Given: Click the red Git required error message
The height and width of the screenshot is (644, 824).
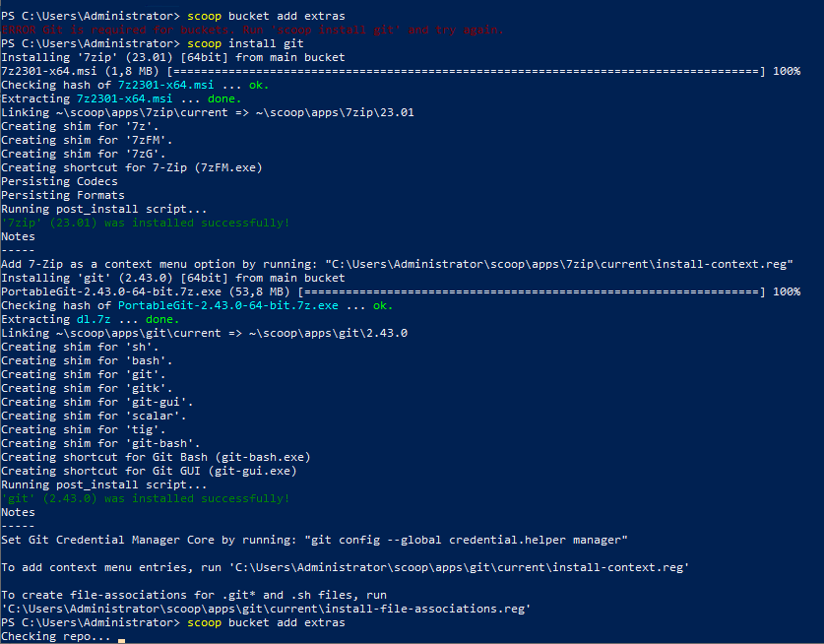Looking at the screenshot, I should click(x=252, y=30).
